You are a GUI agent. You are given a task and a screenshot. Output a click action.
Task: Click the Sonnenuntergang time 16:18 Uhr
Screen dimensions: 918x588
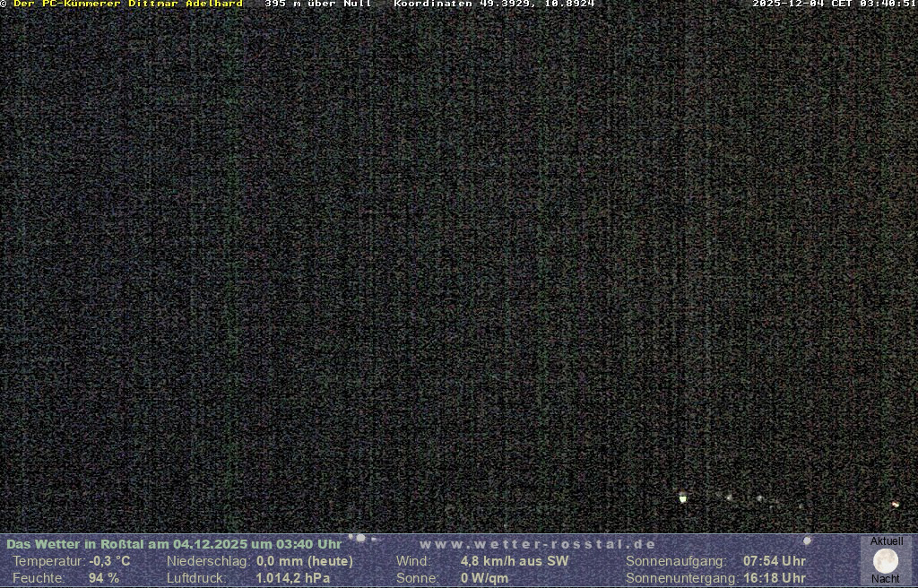click(774, 578)
